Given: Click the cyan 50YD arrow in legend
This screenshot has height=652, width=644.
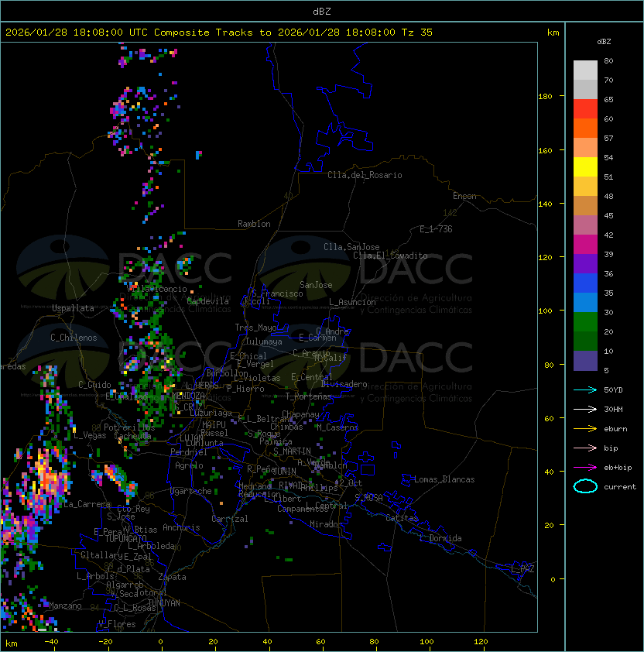Looking at the screenshot, I should [586, 389].
